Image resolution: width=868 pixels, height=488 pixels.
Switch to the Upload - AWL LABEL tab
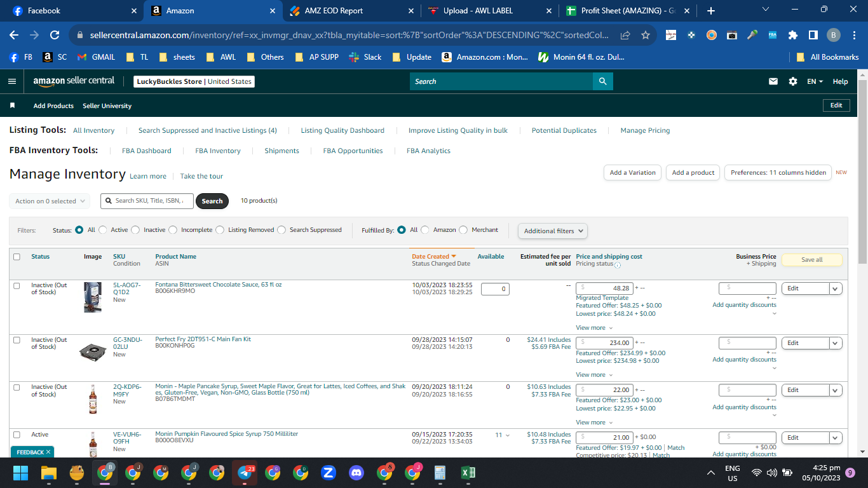tap(489, 11)
